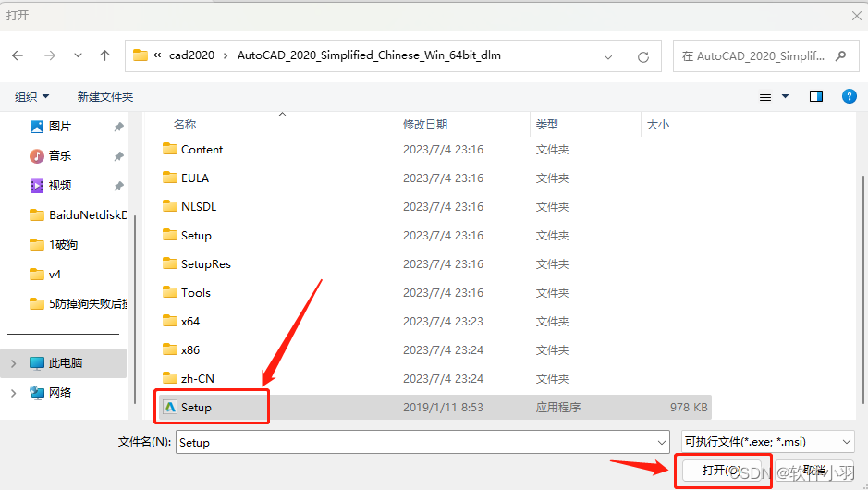
Task: Click AutoCAD_2020_Simplified_Chinese_Win_64bit_dlm breadcrumb
Action: (369, 55)
